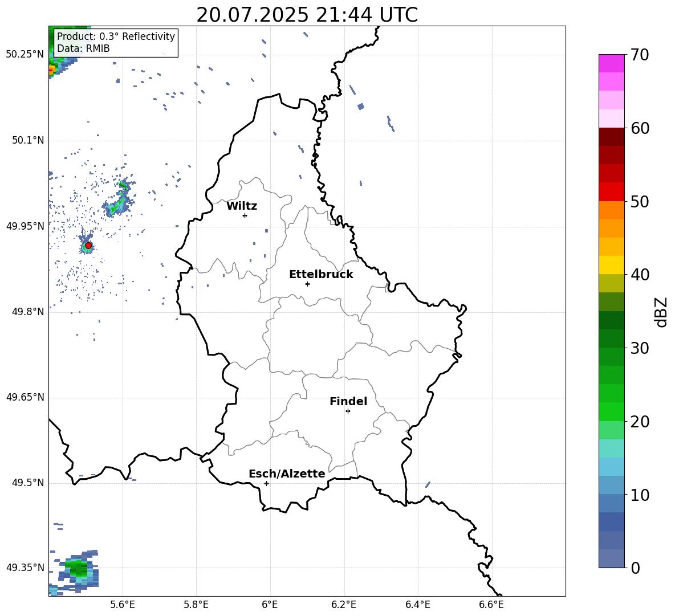Click the 6.6°E longitude label
Image resolution: width=675 pixels, height=616 pixels.
tap(491, 605)
